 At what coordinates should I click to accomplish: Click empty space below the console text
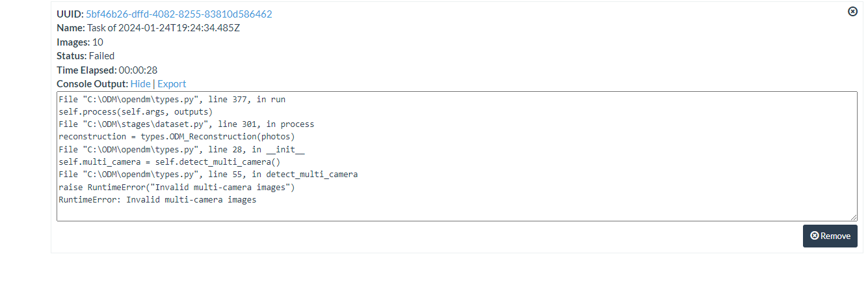[x=455, y=212]
